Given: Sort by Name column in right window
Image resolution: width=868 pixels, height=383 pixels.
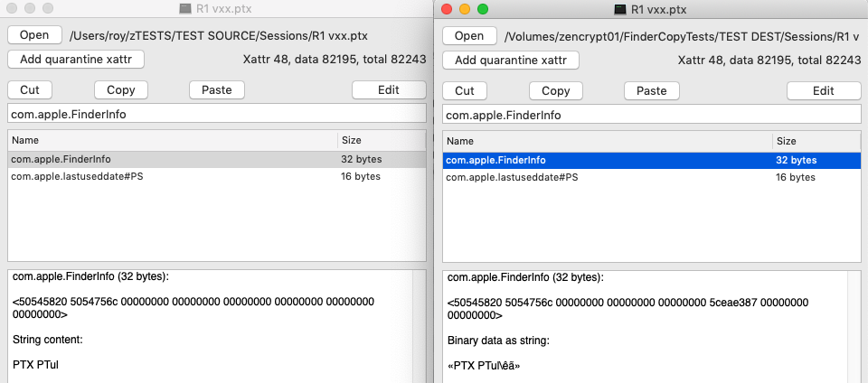Looking at the screenshot, I should tap(608, 140).
